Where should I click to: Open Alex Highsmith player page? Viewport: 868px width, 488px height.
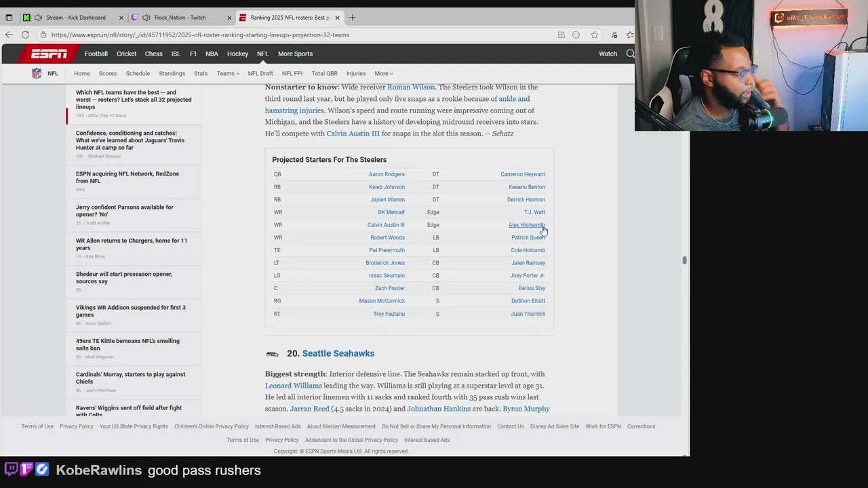[527, 225]
